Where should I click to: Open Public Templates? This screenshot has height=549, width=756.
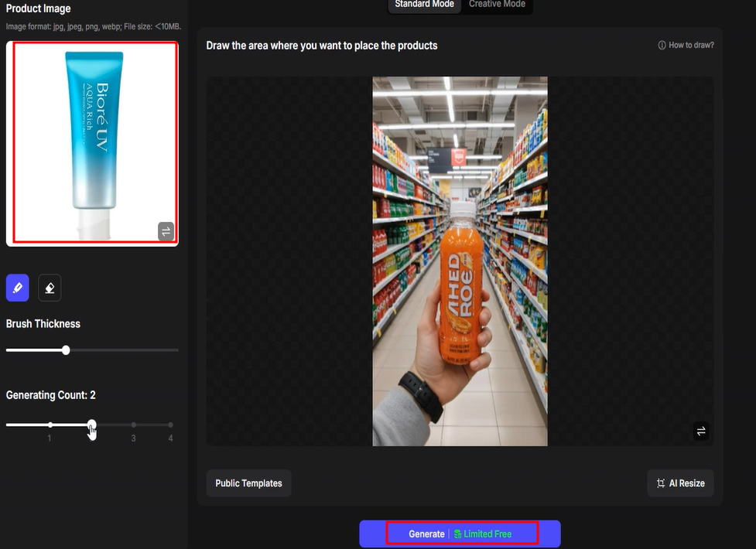(x=249, y=483)
